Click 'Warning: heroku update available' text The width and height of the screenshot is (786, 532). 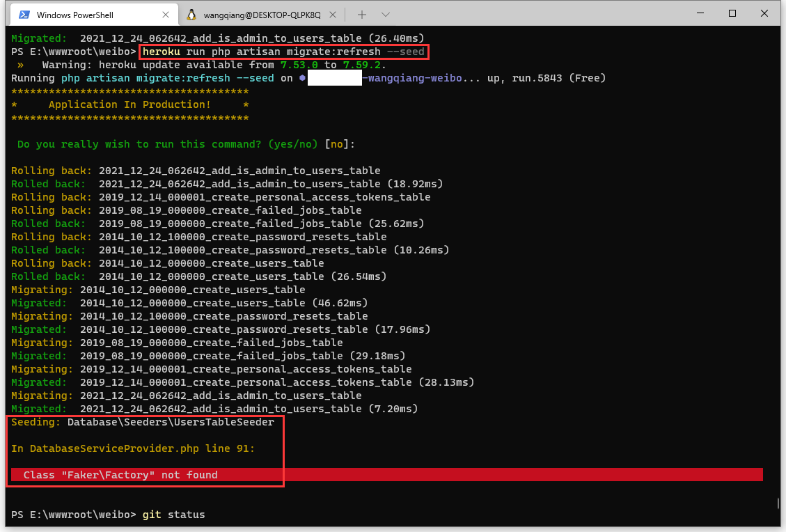pos(214,65)
